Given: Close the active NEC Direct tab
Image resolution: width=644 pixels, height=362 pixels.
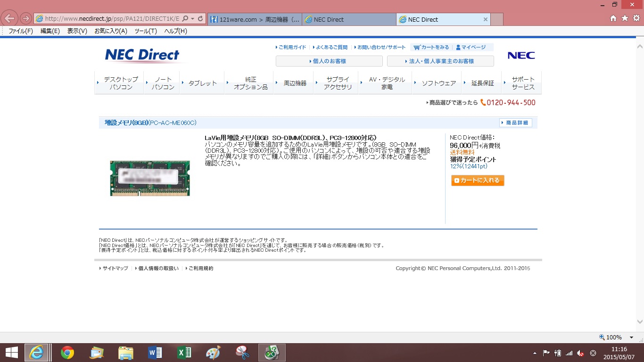Looking at the screenshot, I should pyautogui.click(x=486, y=19).
